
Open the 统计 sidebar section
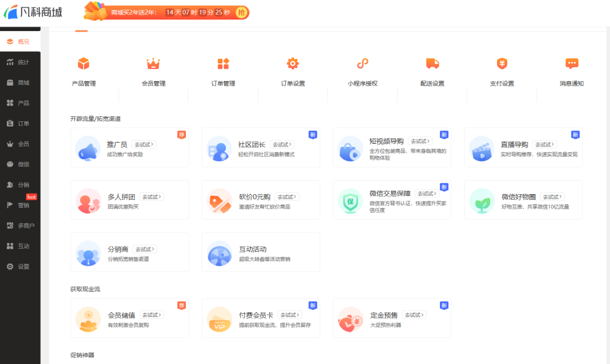[20, 62]
